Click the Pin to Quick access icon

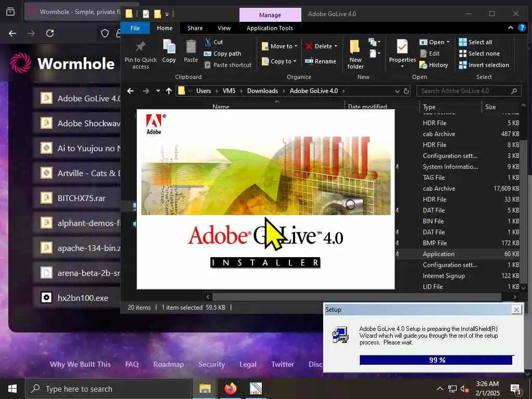click(140, 46)
